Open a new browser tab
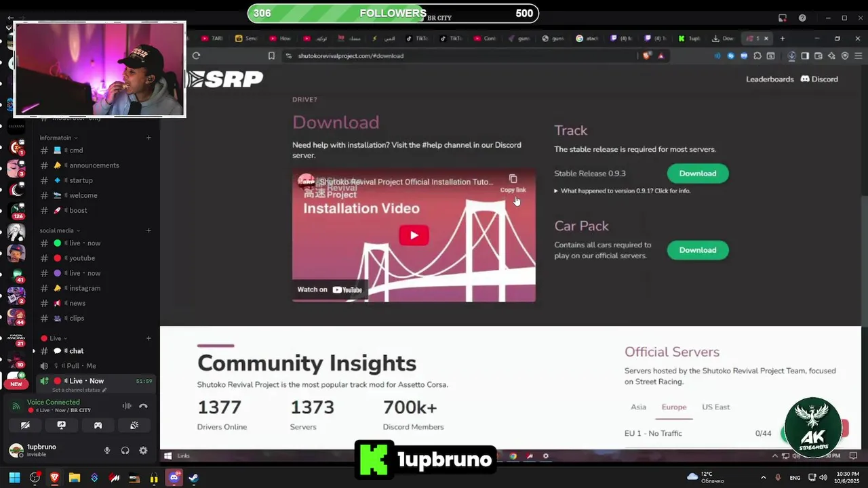868x488 pixels. click(x=782, y=39)
